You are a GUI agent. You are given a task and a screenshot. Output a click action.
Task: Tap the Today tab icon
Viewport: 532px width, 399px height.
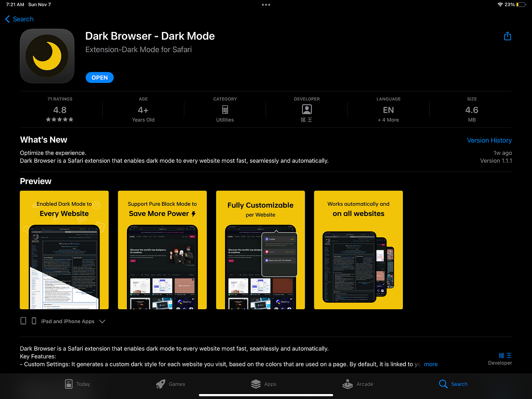(x=68, y=384)
